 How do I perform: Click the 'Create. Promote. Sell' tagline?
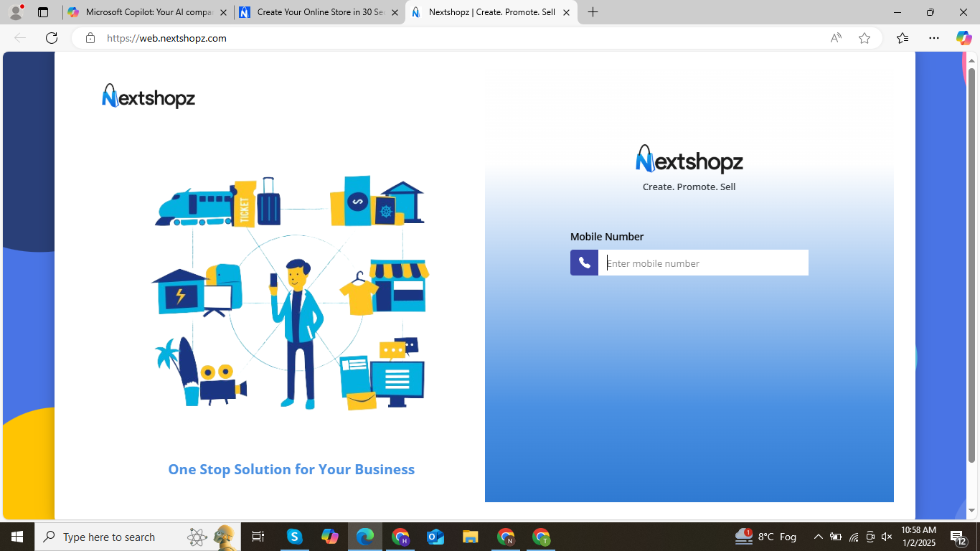(689, 187)
